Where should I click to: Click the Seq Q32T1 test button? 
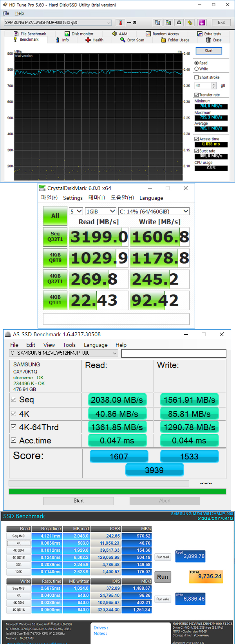tap(55, 237)
